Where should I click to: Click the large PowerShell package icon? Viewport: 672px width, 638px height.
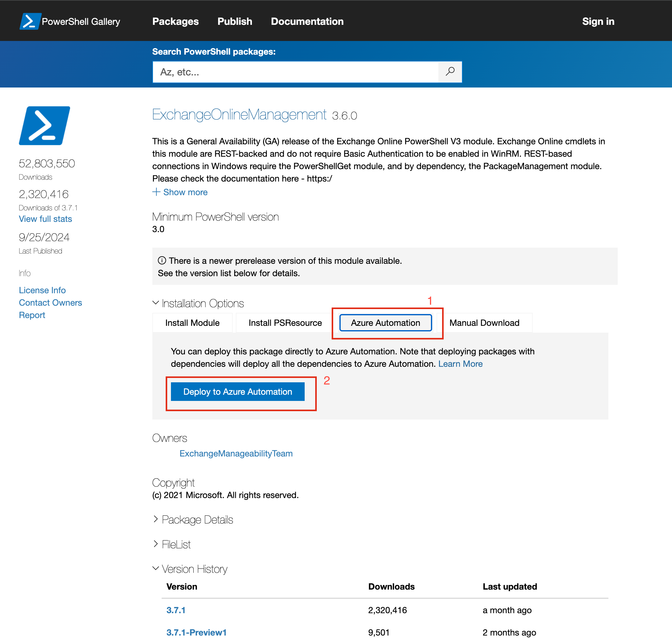pyautogui.click(x=45, y=125)
